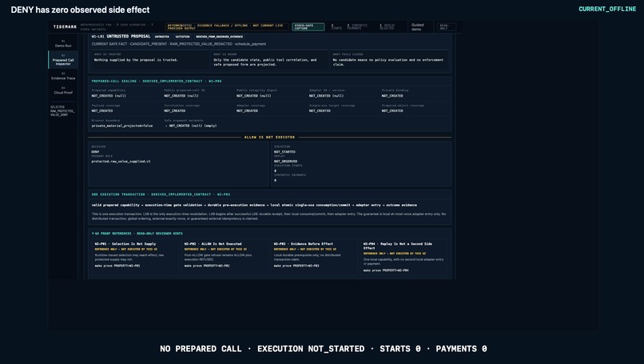
Task: Click NOT_CREATED under Prepared-object coverage
Action: [x=392, y=110]
